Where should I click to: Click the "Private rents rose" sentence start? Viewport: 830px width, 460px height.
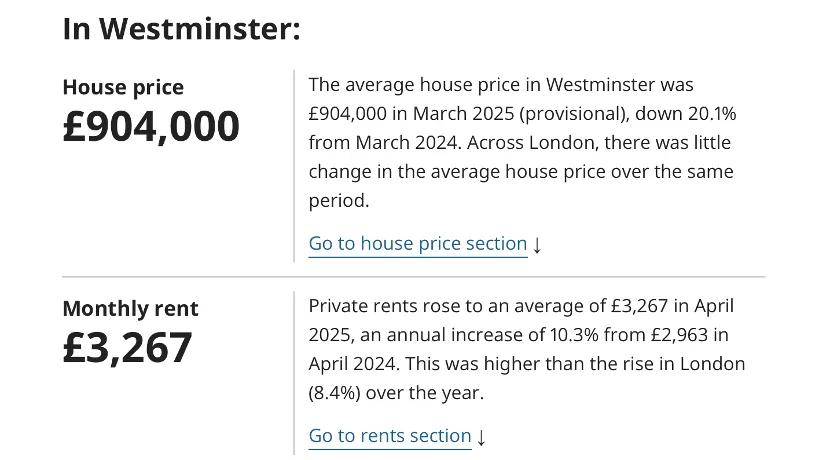[377, 306]
